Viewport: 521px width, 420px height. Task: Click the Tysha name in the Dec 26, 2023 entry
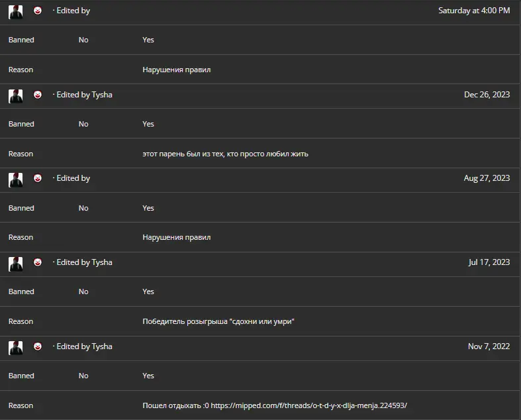point(102,95)
